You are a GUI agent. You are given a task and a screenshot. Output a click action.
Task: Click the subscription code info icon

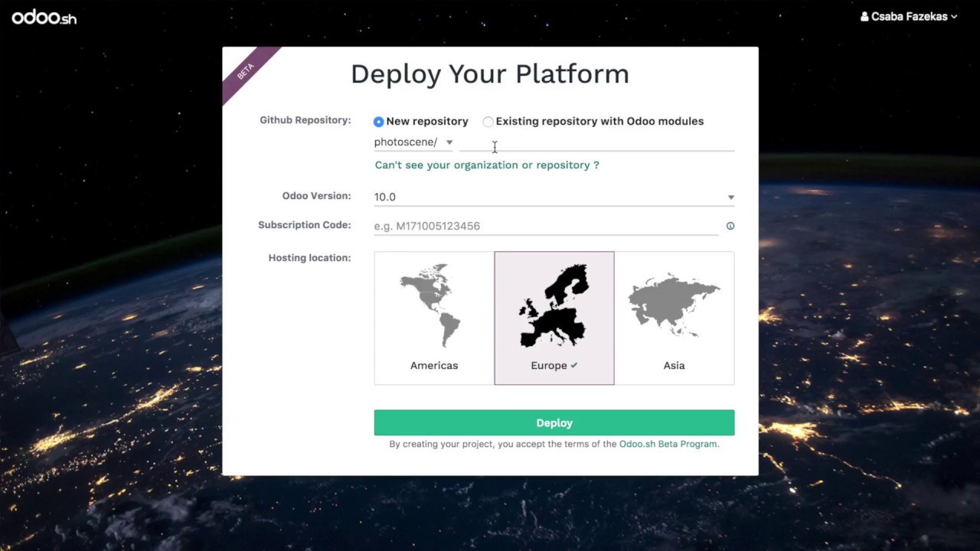[x=730, y=226]
